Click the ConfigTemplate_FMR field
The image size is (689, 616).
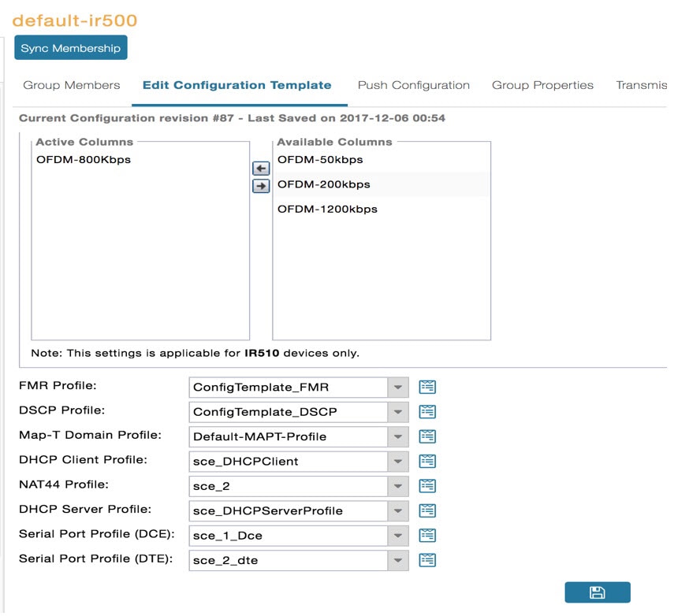pos(289,388)
